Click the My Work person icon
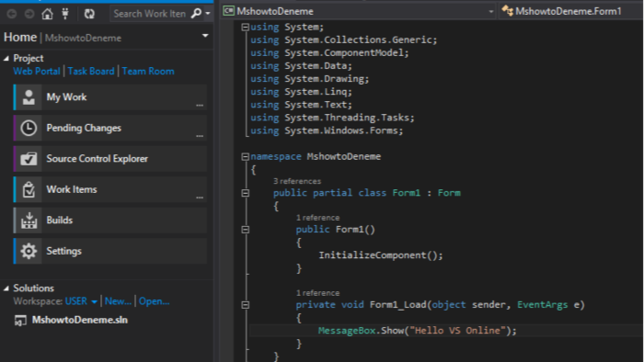644x362 pixels. click(29, 97)
